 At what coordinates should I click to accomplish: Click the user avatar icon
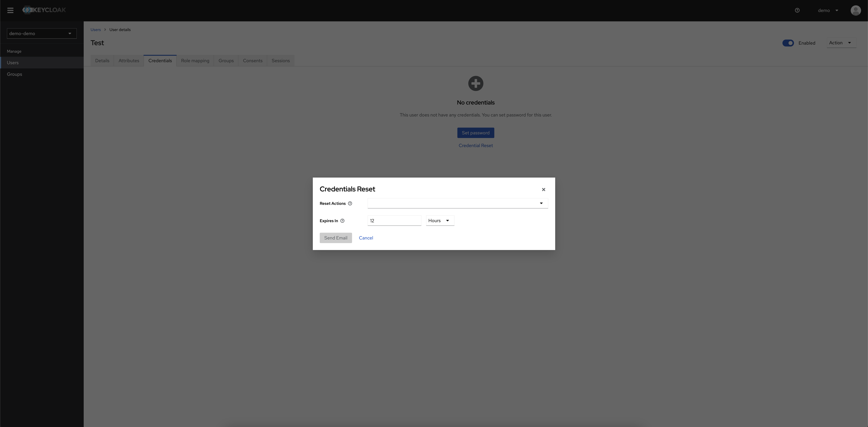856,10
